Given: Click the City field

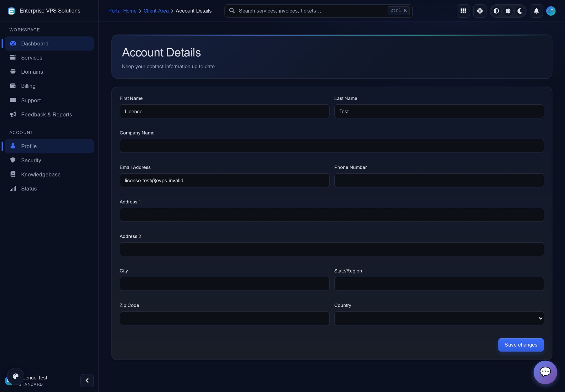Looking at the screenshot, I should (x=224, y=283).
